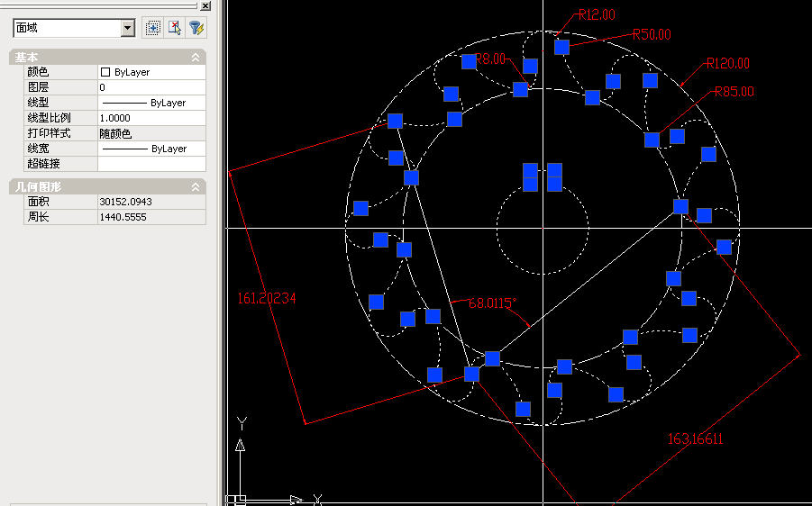Select the 颜色 property label
Screen dimensions: 812x506
click(x=39, y=72)
